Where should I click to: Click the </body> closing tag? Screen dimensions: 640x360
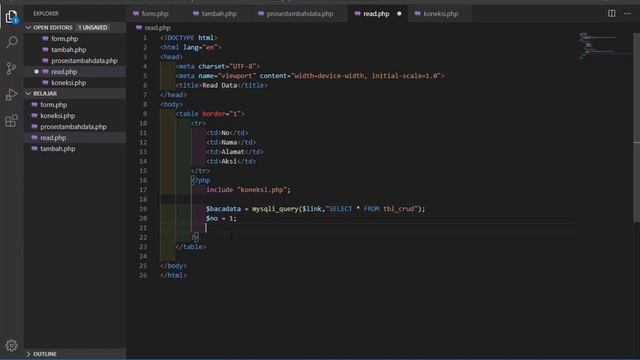pos(173,266)
